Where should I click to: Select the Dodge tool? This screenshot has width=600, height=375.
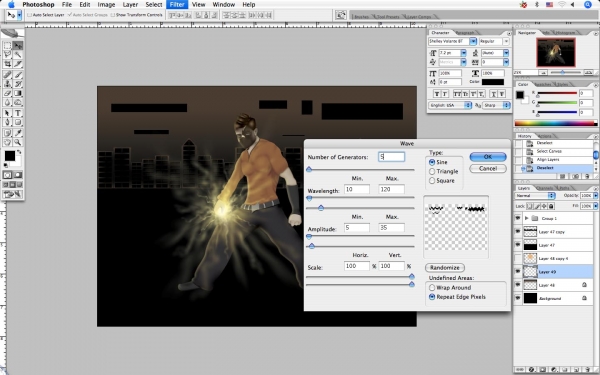pos(18,102)
